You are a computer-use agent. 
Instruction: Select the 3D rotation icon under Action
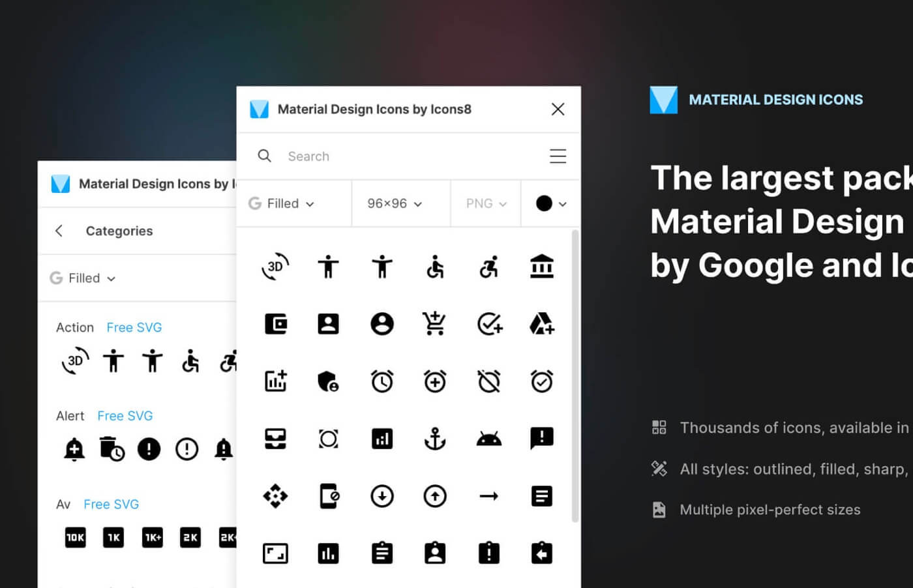pos(75,361)
